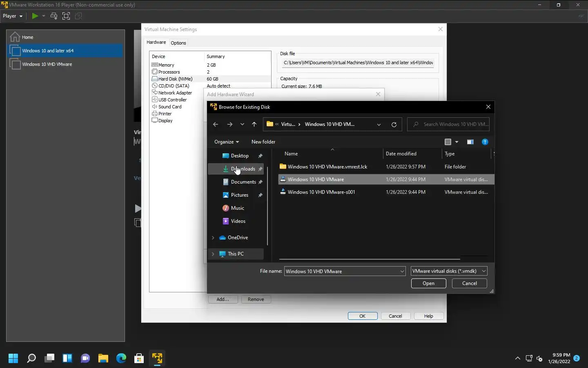588x368 pixels.
Task: Click Remove hardware button
Action: 256,299
